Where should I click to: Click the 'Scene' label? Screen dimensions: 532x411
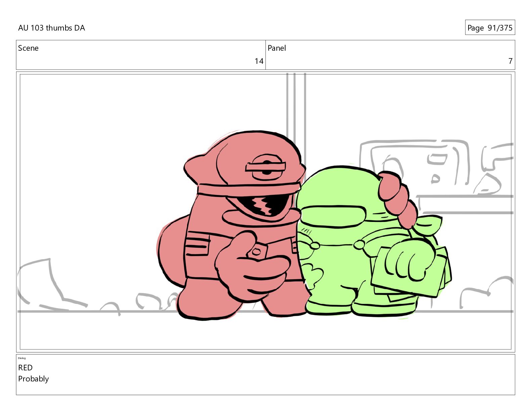28,48
